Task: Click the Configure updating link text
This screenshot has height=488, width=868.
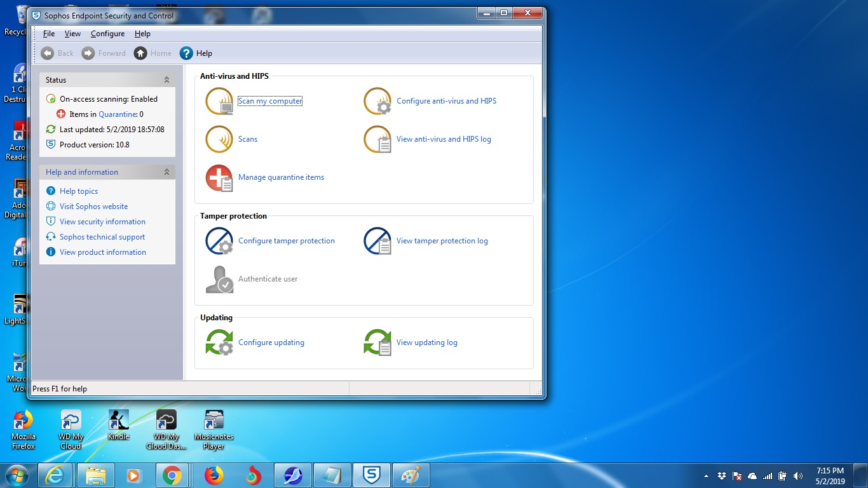Action: 271,342
